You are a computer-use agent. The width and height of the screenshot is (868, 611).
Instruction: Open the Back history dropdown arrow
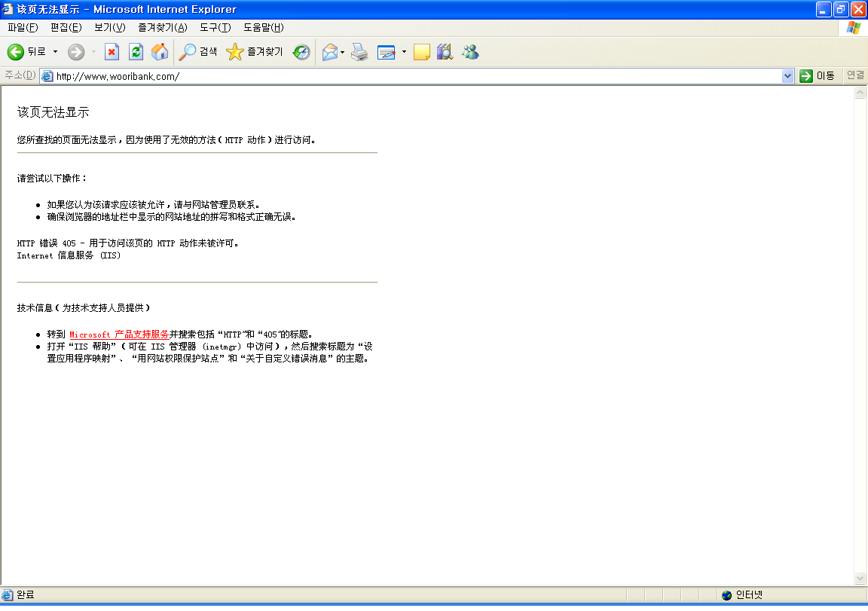pos(55,52)
